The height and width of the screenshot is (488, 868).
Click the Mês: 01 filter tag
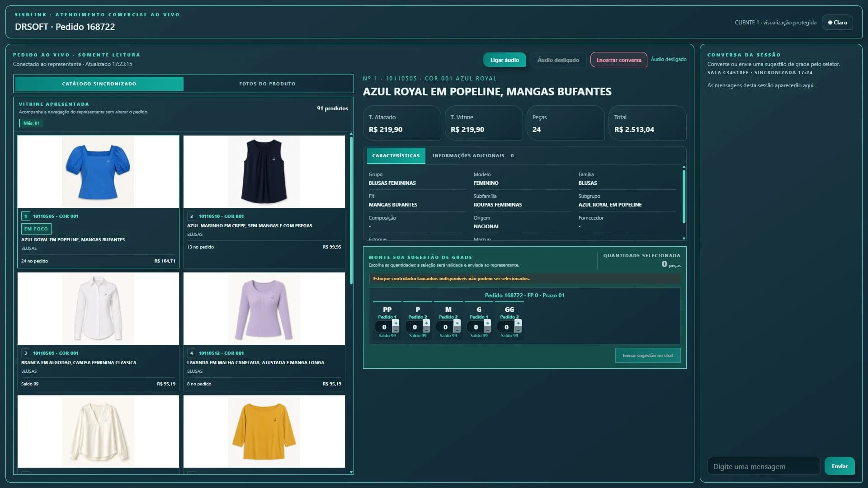coord(31,123)
